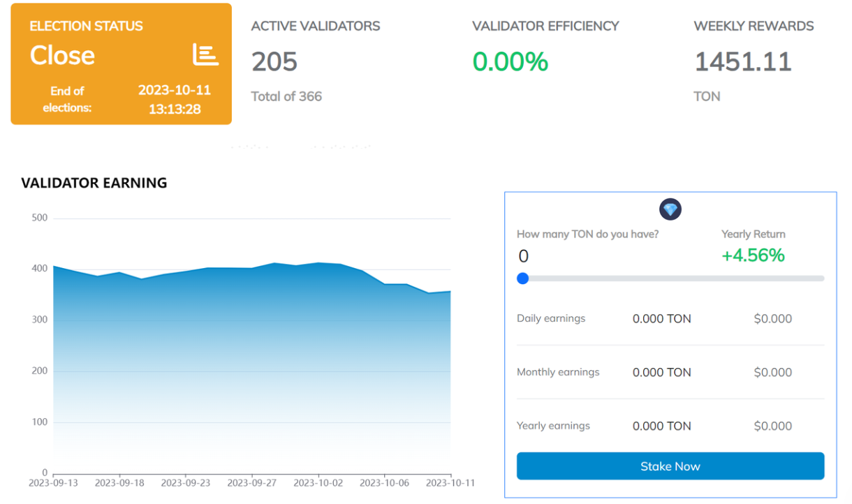Click the blue staking slider handle

tap(522, 279)
